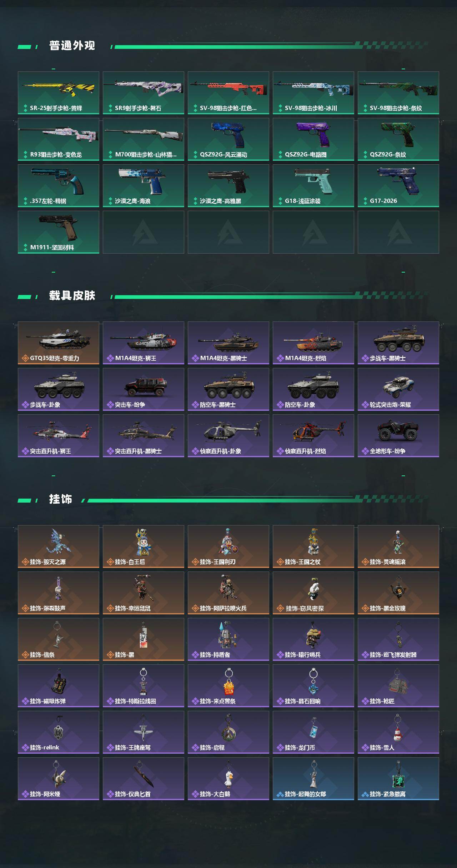Open the 全地形车-纷争 ATV skin

pyautogui.click(x=398, y=436)
